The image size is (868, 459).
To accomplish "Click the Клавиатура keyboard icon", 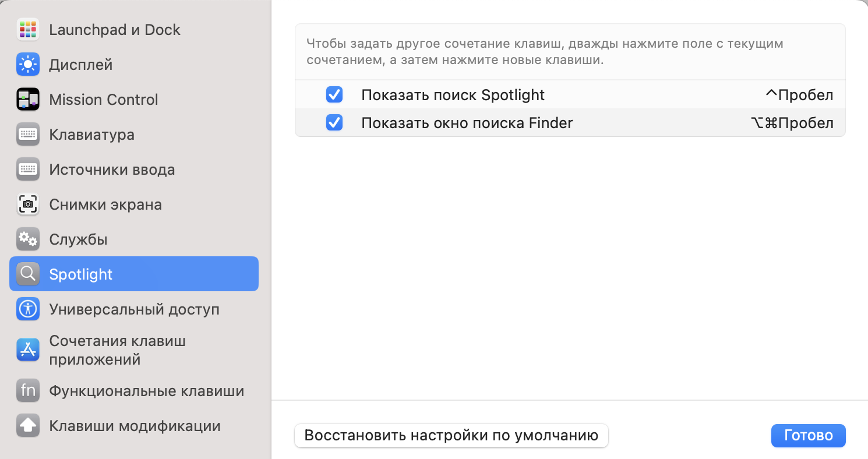I will click(x=28, y=135).
